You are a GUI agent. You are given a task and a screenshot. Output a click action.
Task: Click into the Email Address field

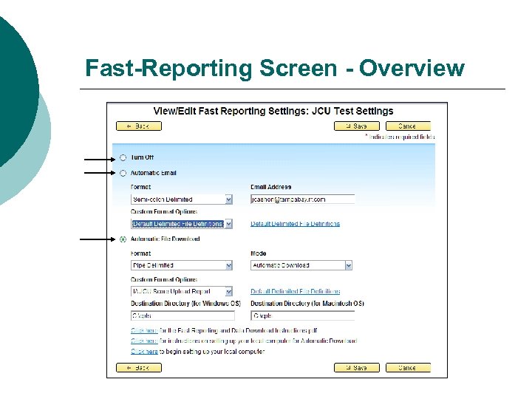303,199
